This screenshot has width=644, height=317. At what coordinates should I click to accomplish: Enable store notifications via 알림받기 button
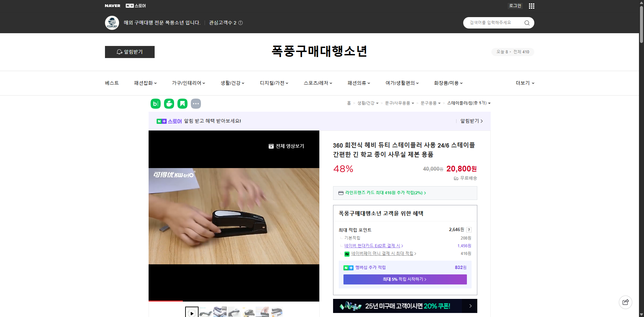[129, 52]
